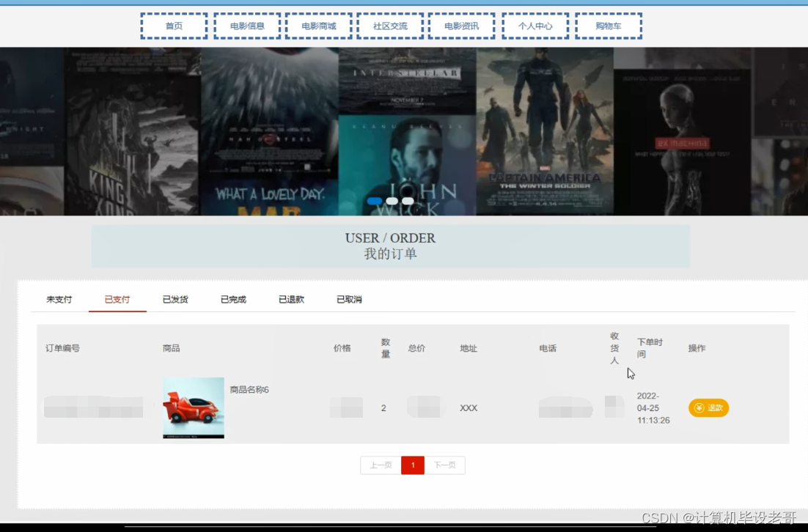Click the 我的订单 page heading

point(391,254)
